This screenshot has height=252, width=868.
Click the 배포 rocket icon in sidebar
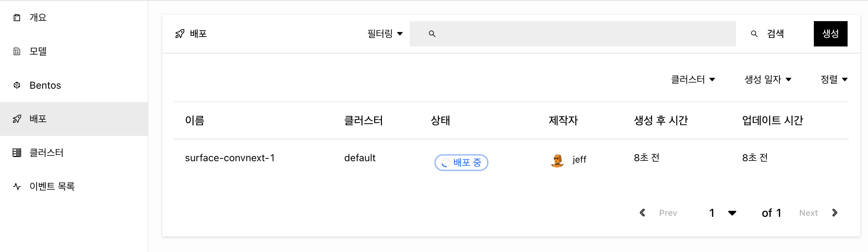point(17,119)
